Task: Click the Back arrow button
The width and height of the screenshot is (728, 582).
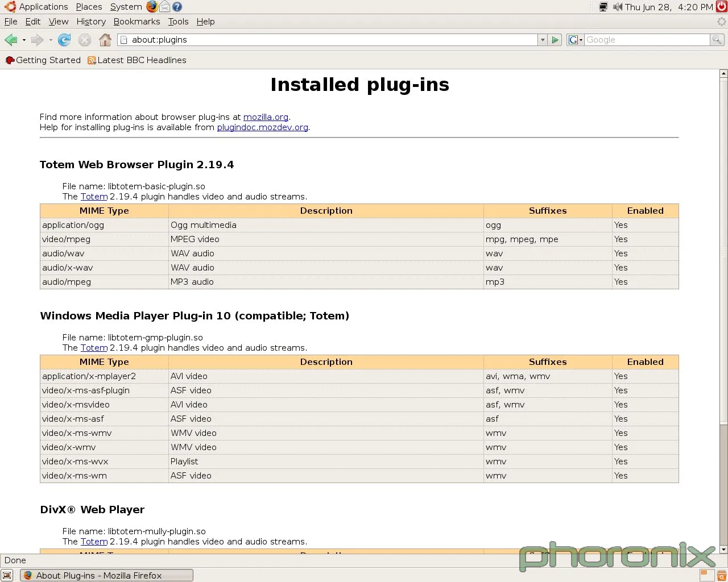Action: [11, 40]
